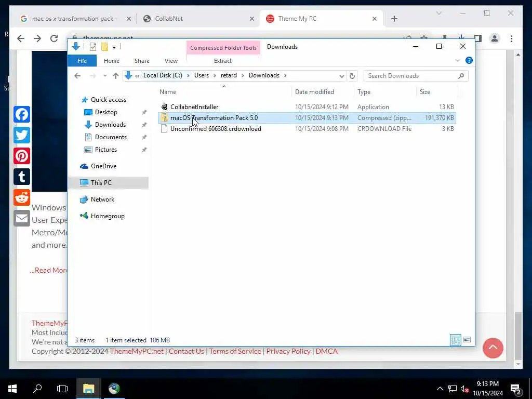
Task: Click the Reddit share icon
Action: (22, 197)
